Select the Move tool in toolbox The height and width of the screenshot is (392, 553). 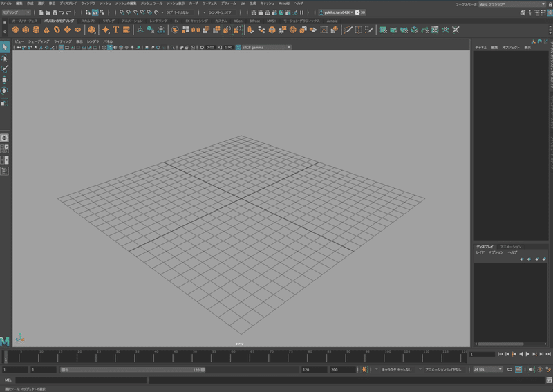pos(5,80)
